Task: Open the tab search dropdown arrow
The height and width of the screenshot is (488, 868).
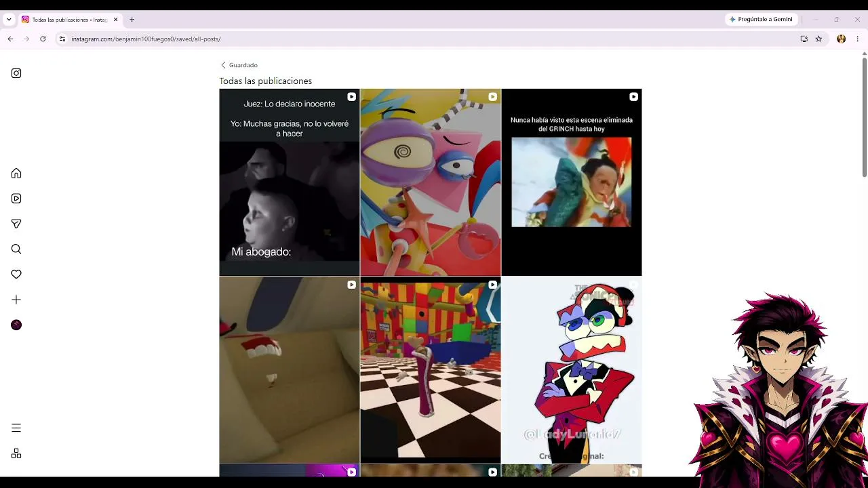Action: (x=9, y=20)
